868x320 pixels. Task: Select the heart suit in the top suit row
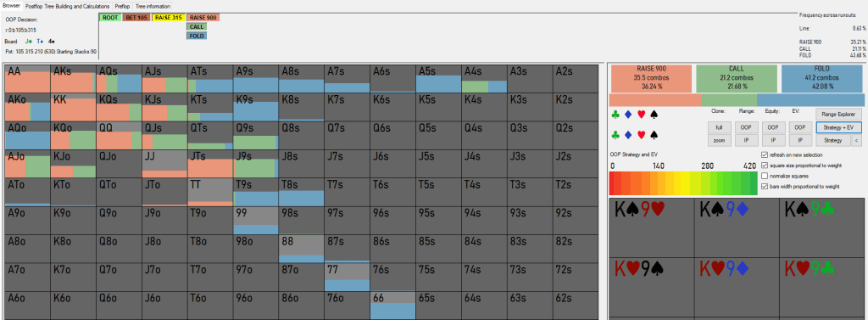point(641,115)
